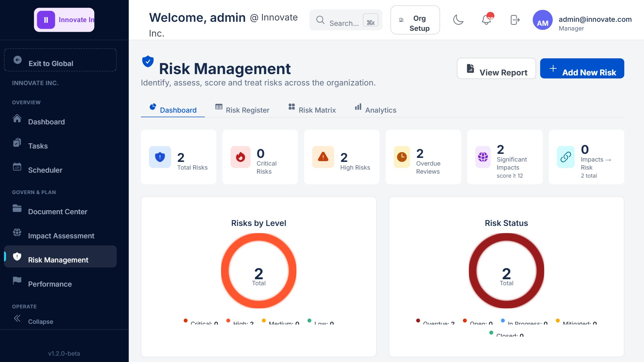The height and width of the screenshot is (362, 644).
Task: Click the Tasks clipboard icon in sidebar
Action: (x=17, y=142)
